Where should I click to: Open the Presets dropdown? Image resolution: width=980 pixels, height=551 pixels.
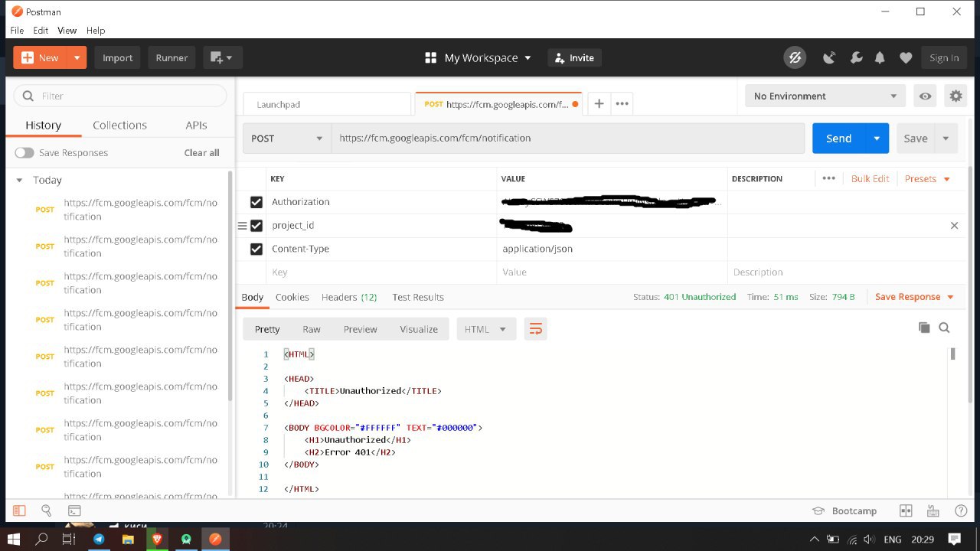coord(927,178)
